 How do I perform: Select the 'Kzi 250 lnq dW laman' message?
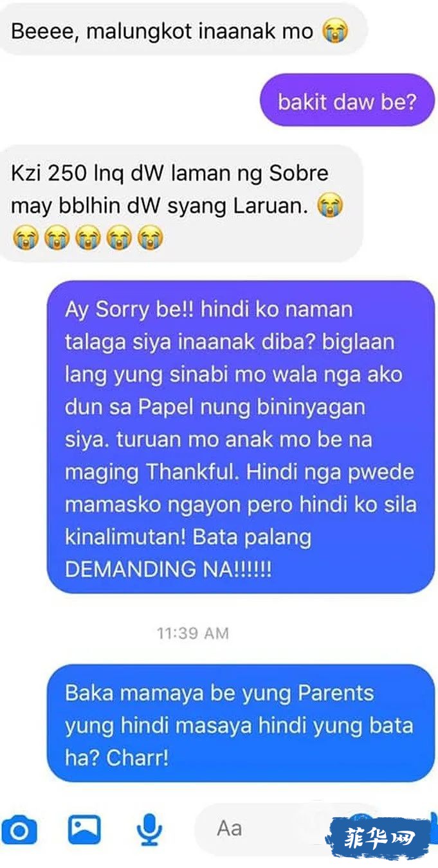point(181,204)
